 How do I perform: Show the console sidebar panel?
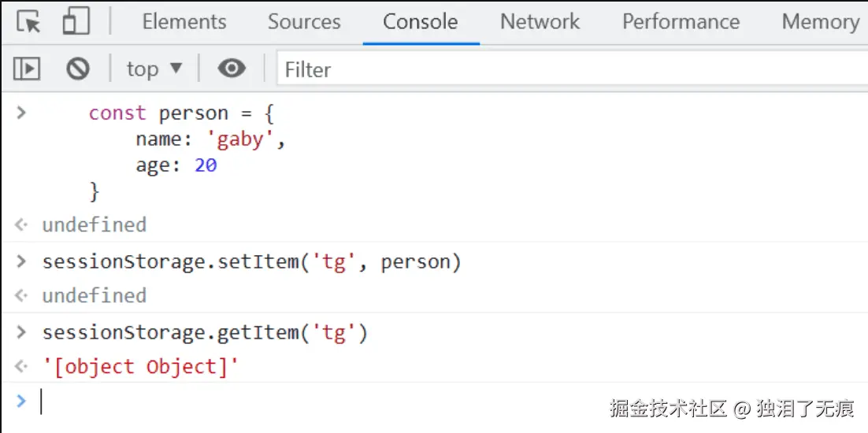(x=27, y=69)
